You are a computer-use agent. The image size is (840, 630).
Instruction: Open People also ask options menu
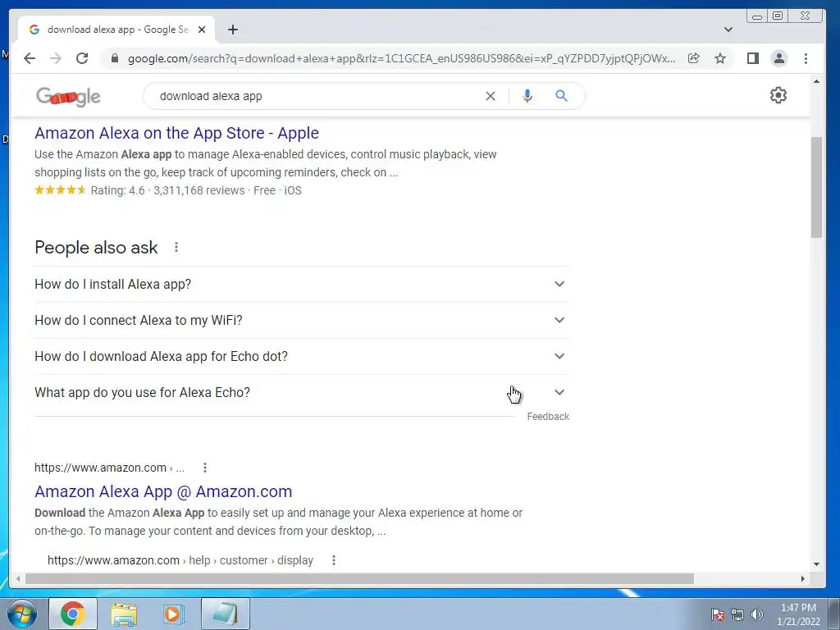pos(176,247)
